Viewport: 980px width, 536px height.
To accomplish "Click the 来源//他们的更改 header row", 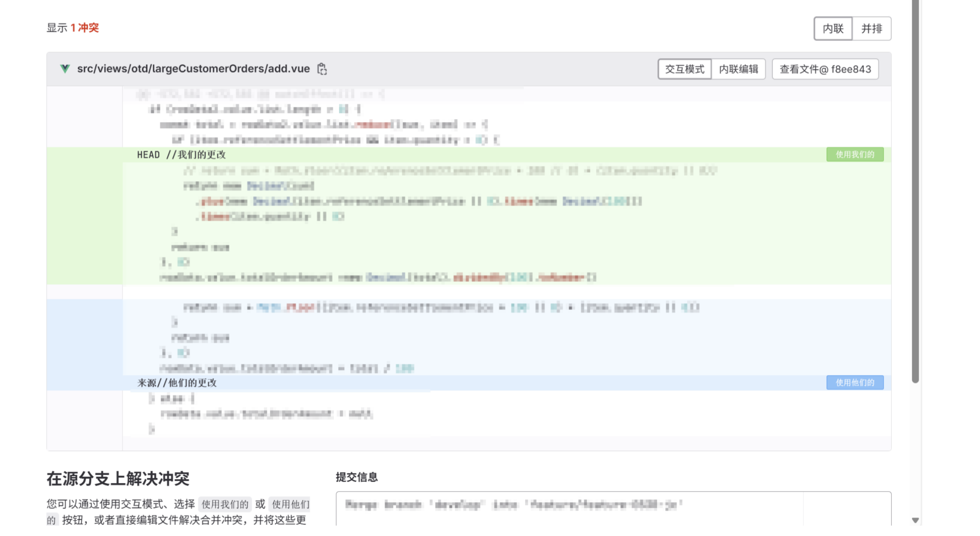I will point(177,383).
